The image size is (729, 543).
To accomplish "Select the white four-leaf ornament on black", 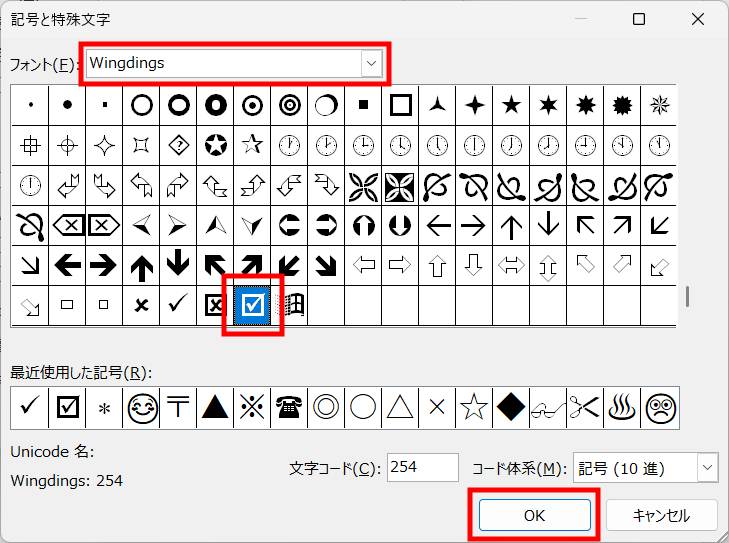I will (x=400, y=186).
